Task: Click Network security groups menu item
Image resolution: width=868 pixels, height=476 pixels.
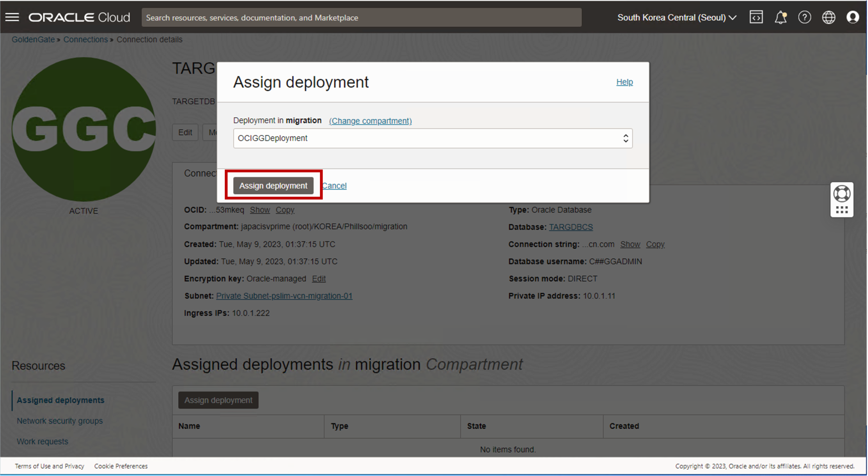Action: coord(60,420)
